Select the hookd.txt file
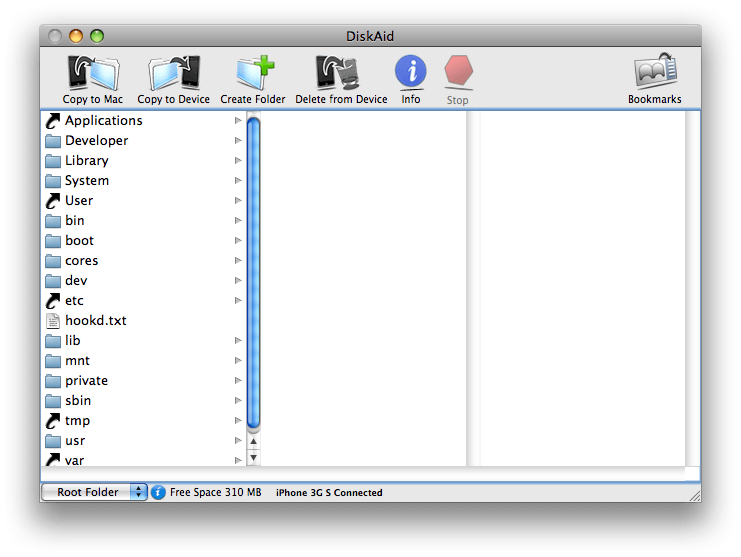This screenshot has height=557, width=741. pos(95,320)
